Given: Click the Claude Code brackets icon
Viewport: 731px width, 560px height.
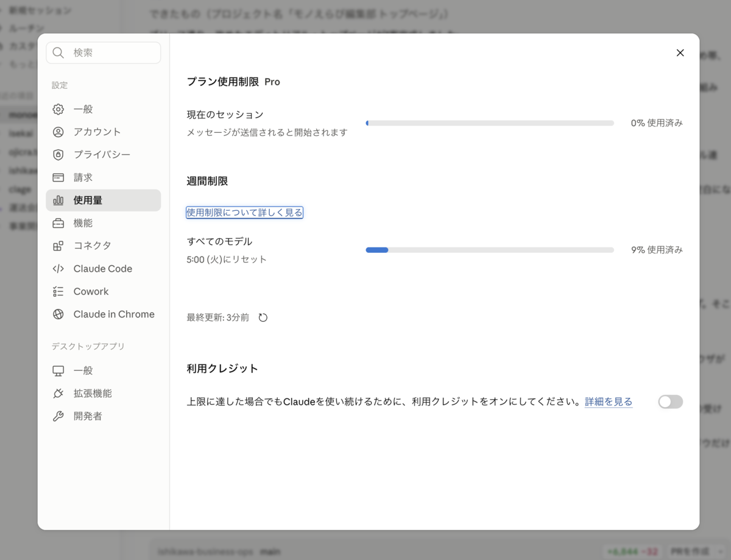Looking at the screenshot, I should tap(58, 269).
